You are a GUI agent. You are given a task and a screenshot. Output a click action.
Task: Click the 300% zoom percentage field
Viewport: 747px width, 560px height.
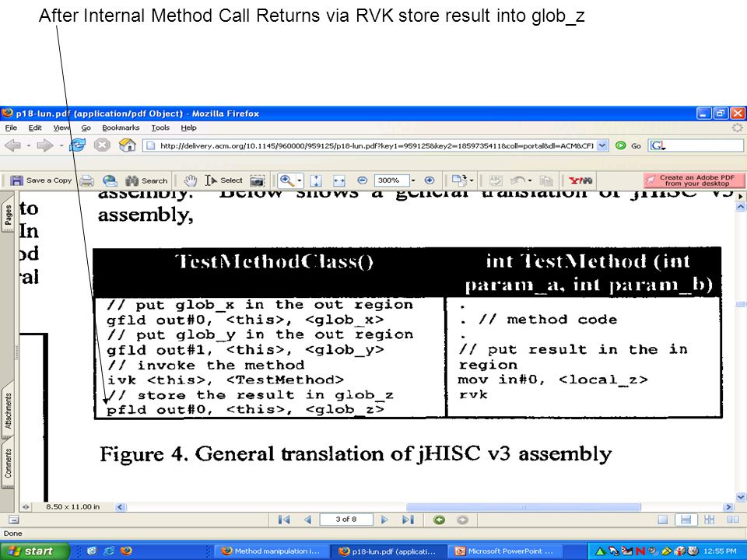391,180
